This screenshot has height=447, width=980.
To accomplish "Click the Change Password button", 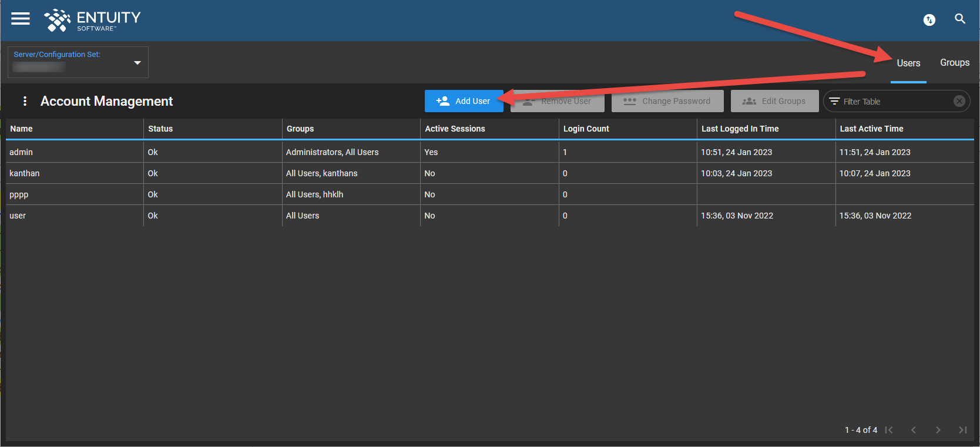I will (667, 101).
